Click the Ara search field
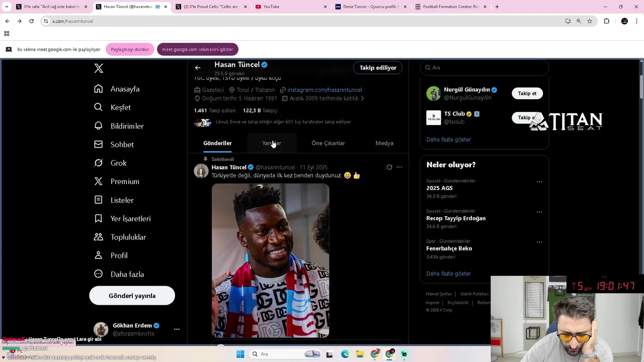Screen dimensions: 644x362 pos(484,67)
